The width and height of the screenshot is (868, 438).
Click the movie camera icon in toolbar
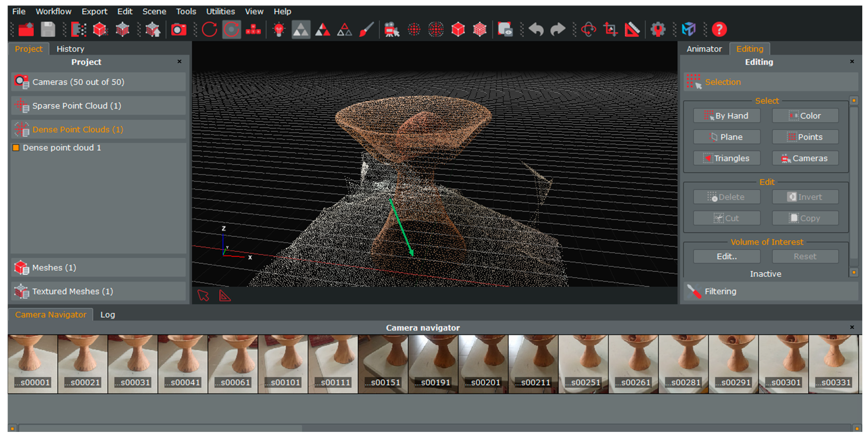[392, 30]
